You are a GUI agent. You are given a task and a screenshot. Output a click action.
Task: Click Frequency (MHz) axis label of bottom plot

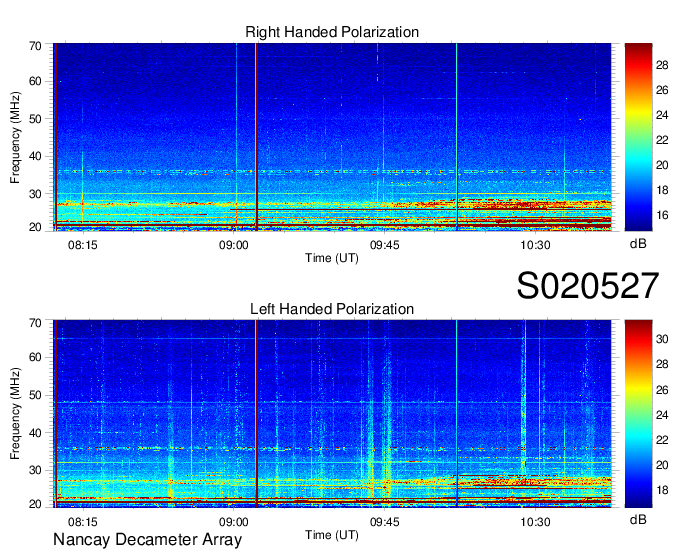(x=15, y=414)
